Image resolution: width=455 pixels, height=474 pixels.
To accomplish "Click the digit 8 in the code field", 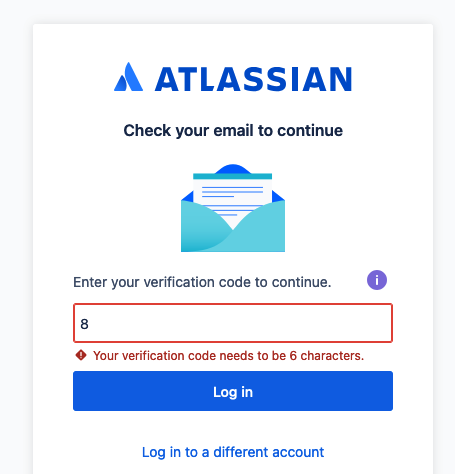I will (x=84, y=324).
